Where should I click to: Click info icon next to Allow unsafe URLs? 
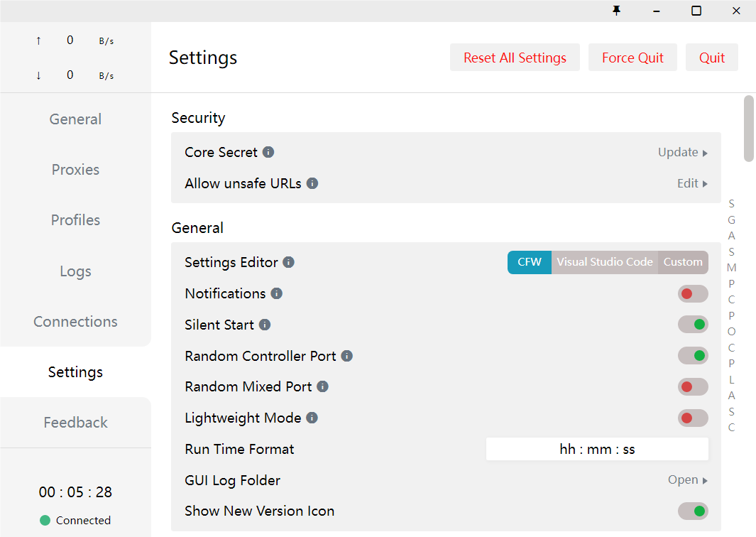tap(312, 183)
